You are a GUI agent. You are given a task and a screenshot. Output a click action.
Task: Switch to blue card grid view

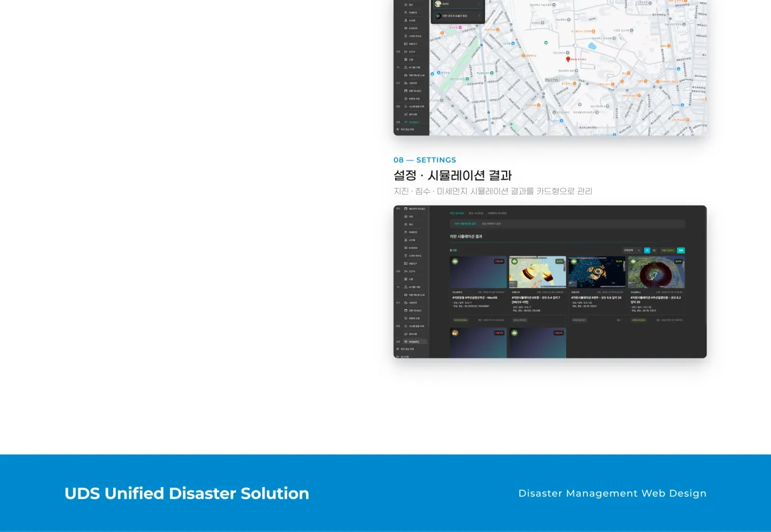pos(647,250)
